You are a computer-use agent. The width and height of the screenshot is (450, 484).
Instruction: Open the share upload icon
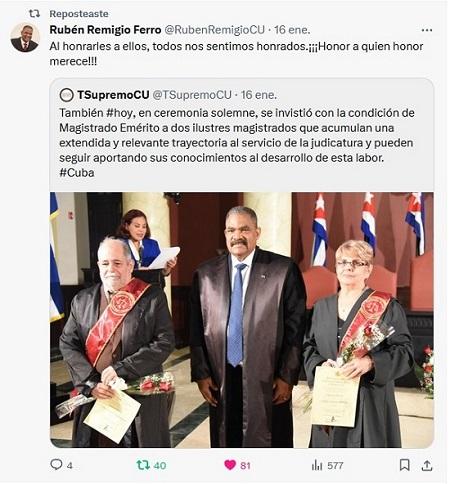(427, 465)
